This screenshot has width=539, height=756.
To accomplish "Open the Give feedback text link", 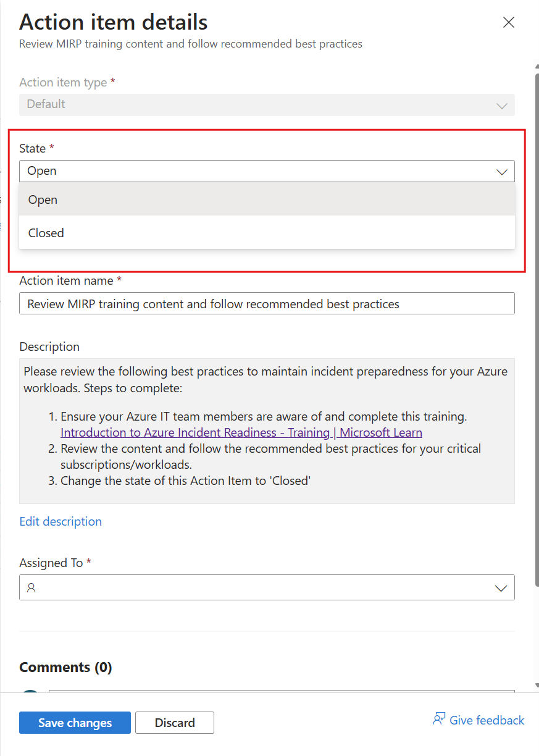I will coord(487,720).
